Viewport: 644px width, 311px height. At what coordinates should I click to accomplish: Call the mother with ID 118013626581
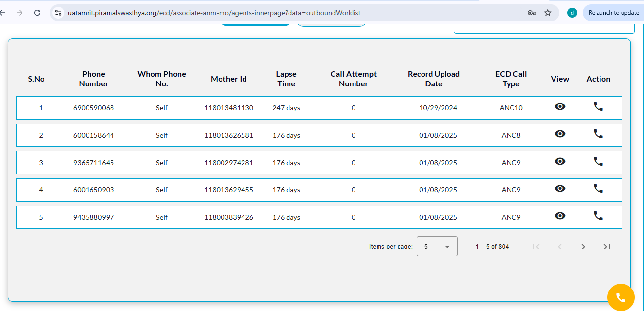[x=598, y=134]
